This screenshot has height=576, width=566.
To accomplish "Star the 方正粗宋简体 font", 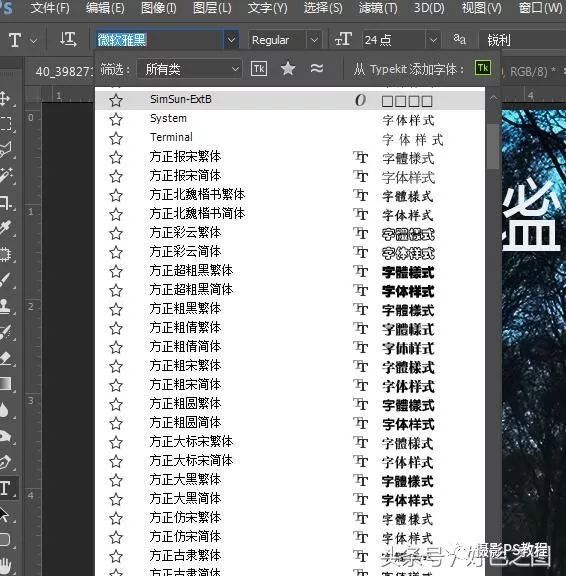I will click(x=116, y=385).
